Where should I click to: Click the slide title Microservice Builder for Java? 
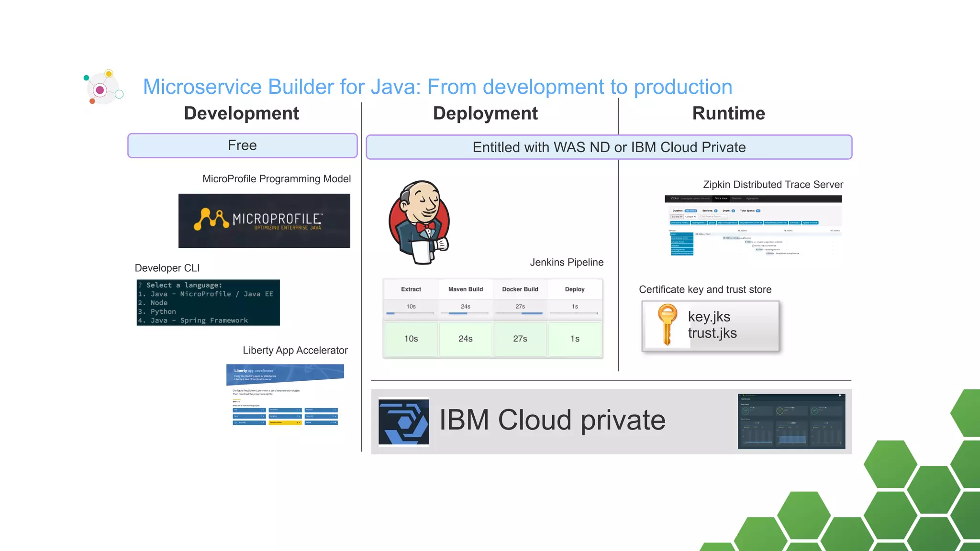437,87
